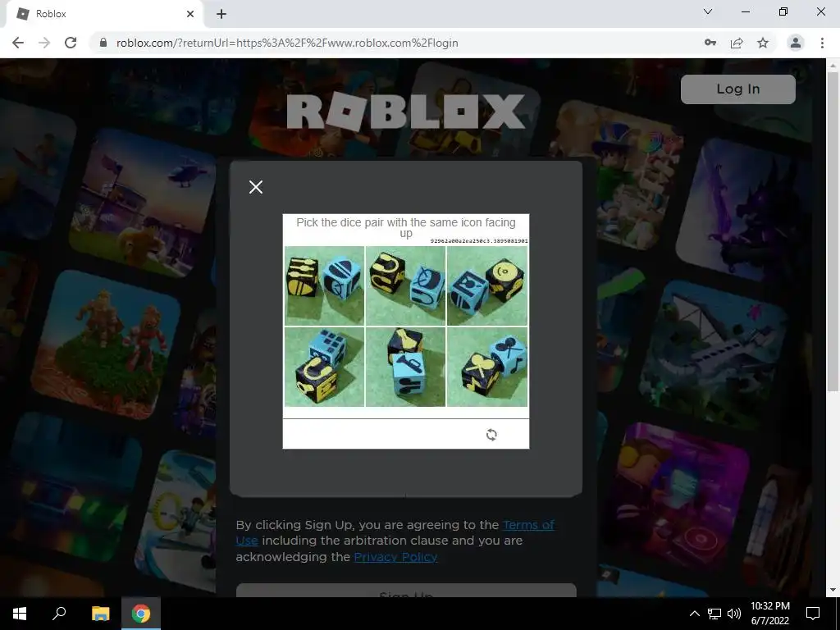
Task: Open the notification center icon
Action: pyautogui.click(x=813, y=614)
